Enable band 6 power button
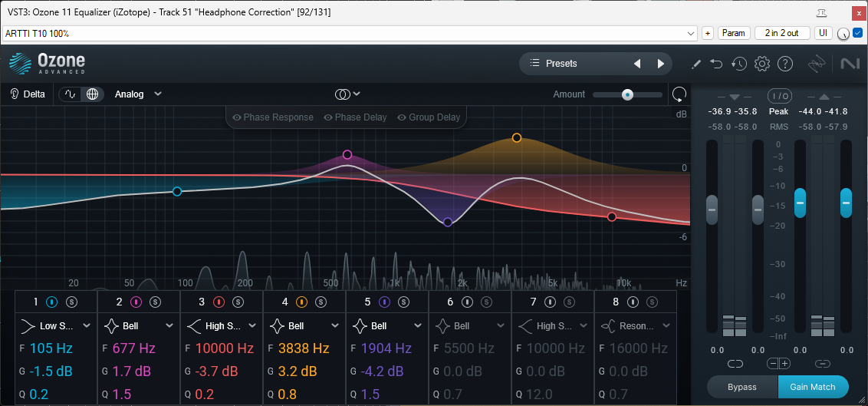Viewport: 868px width, 406px height. click(467, 302)
